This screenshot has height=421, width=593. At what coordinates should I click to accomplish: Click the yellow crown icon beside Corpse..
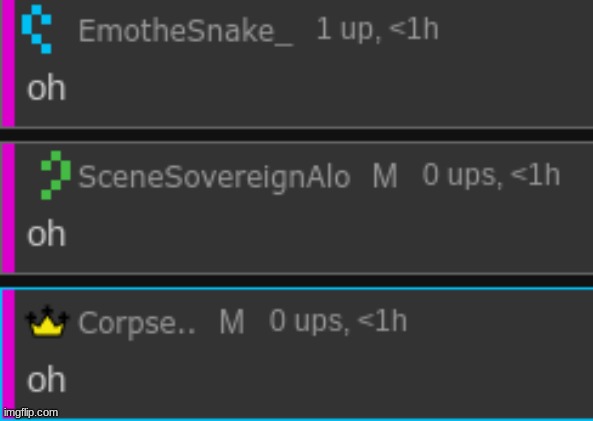(x=47, y=321)
